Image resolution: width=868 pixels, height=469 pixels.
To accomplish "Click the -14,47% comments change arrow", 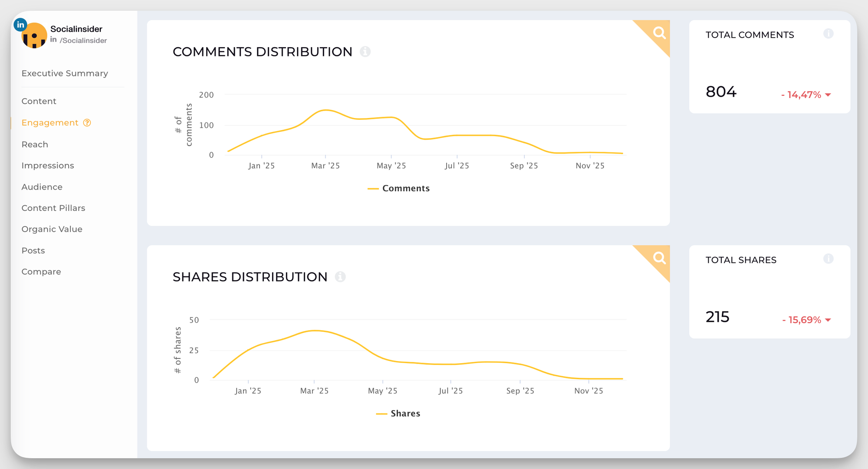I will point(828,95).
